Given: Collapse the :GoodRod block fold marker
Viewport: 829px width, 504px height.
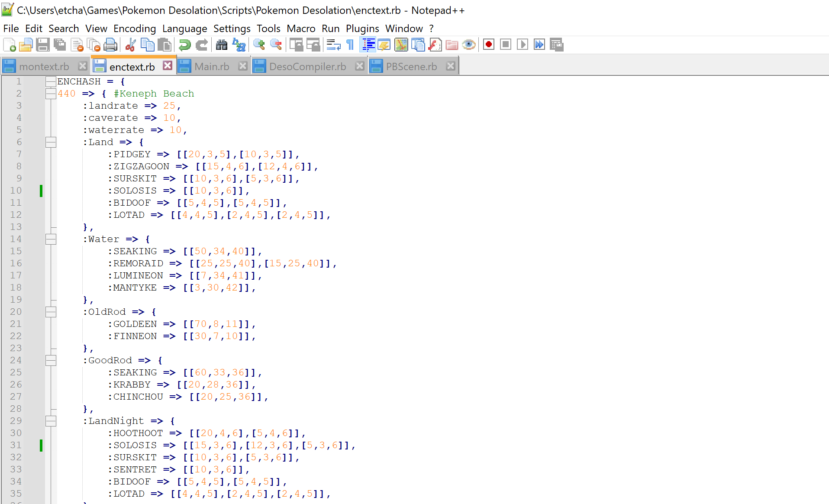Looking at the screenshot, I should coord(51,360).
